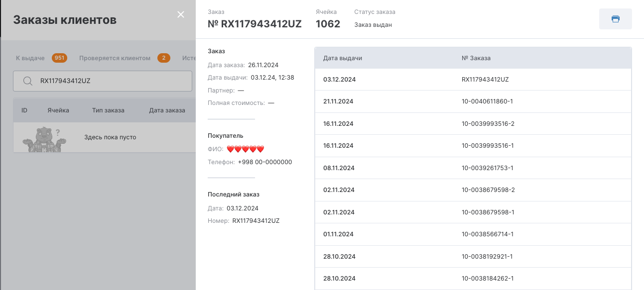Open order 10-0039993516-2 in the table
Screen dimensions: 644x290
coord(488,123)
